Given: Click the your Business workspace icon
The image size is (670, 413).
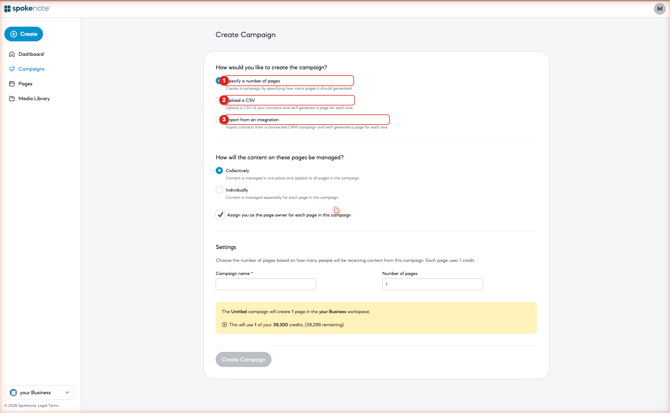Looking at the screenshot, I should [13, 392].
